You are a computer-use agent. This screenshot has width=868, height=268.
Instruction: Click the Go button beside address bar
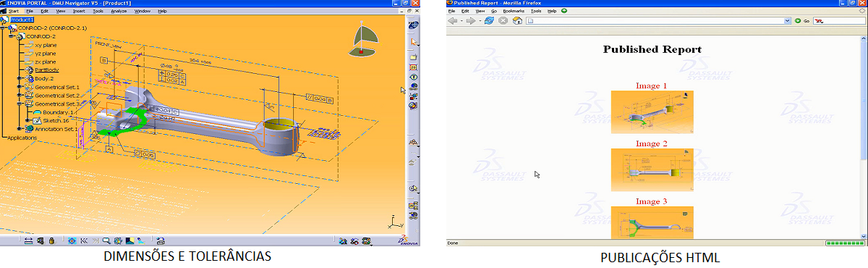tap(801, 20)
